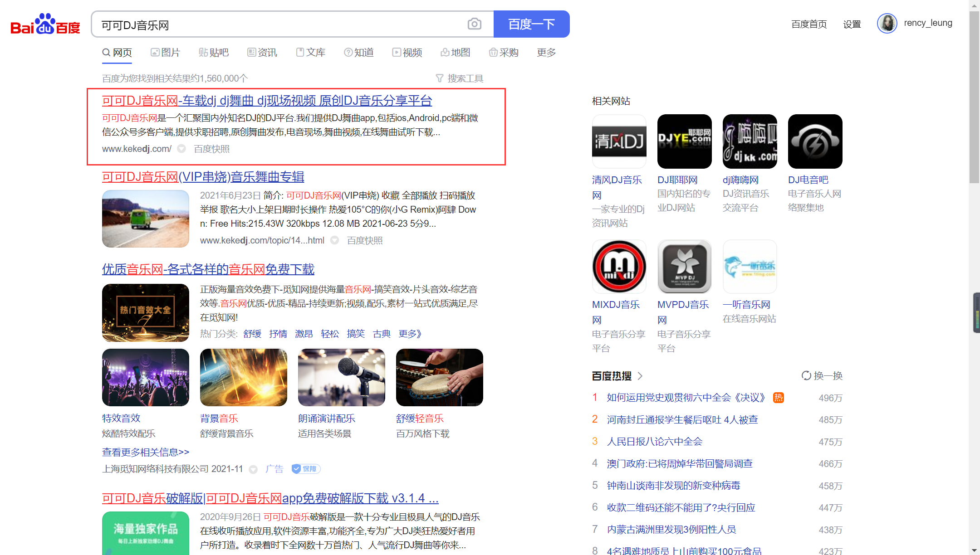Open 背景音乐 thumbnail image

(244, 377)
